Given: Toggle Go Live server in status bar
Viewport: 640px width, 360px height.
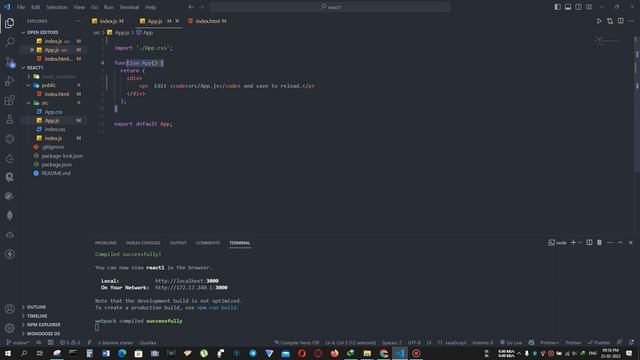Looking at the screenshot, I should [511, 342].
